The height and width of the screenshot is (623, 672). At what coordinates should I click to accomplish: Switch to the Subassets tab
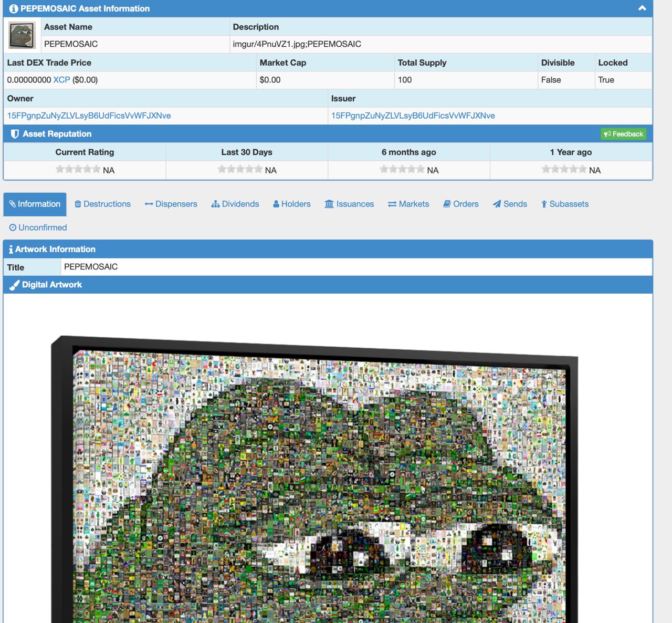click(565, 204)
